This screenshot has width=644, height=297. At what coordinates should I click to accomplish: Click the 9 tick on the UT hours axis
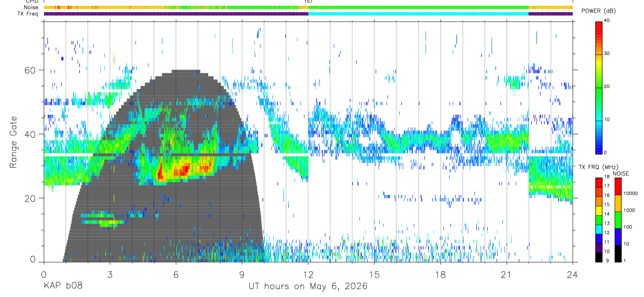point(242,274)
